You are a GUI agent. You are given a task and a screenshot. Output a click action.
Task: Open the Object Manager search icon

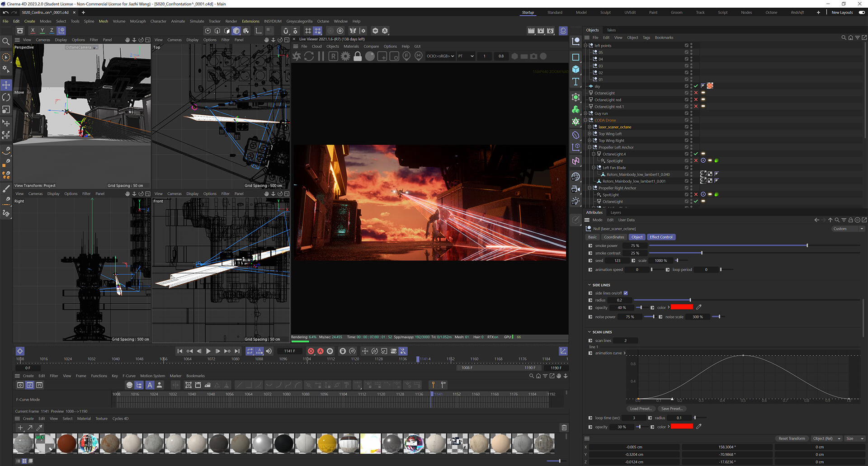844,38
